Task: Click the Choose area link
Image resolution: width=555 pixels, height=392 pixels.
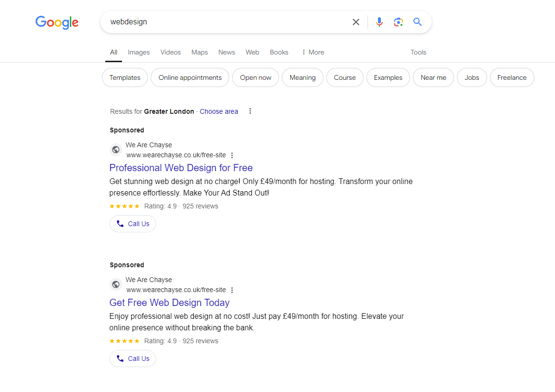Action: click(219, 111)
